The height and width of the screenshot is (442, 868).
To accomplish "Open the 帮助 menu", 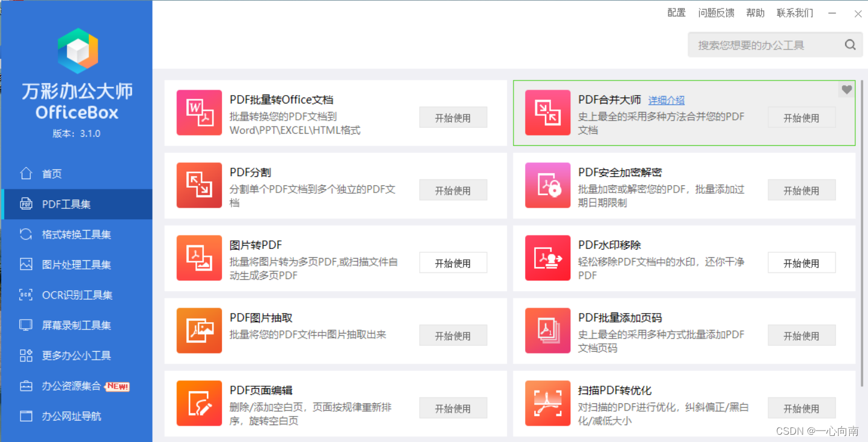I will point(755,13).
